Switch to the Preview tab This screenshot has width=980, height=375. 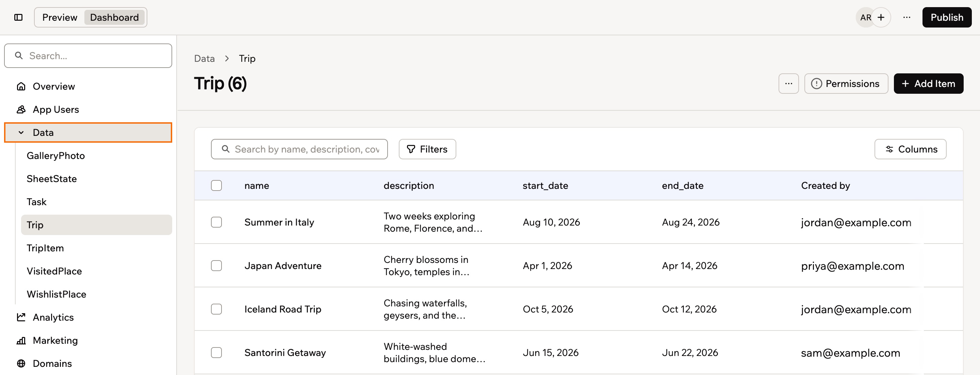[60, 17]
